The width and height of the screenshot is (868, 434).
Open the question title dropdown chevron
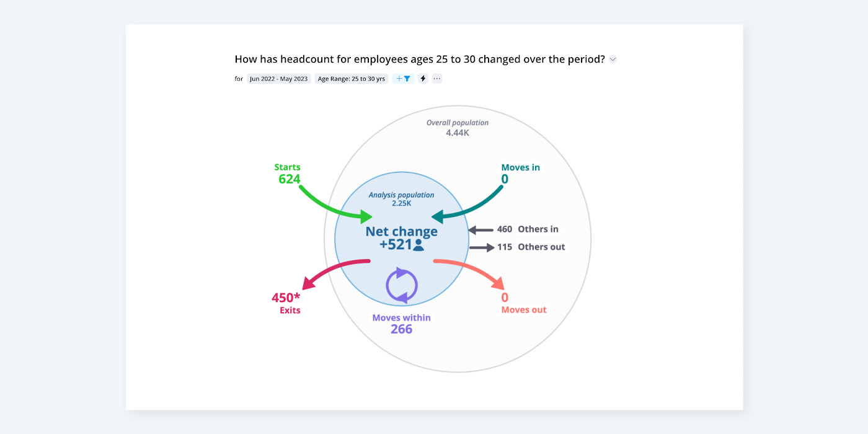[613, 60]
